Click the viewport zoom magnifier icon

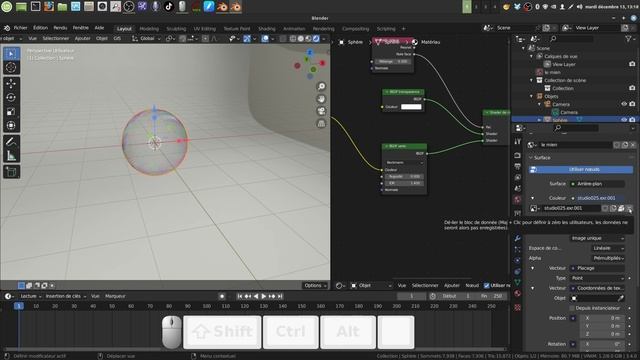pyautogui.click(x=322, y=87)
